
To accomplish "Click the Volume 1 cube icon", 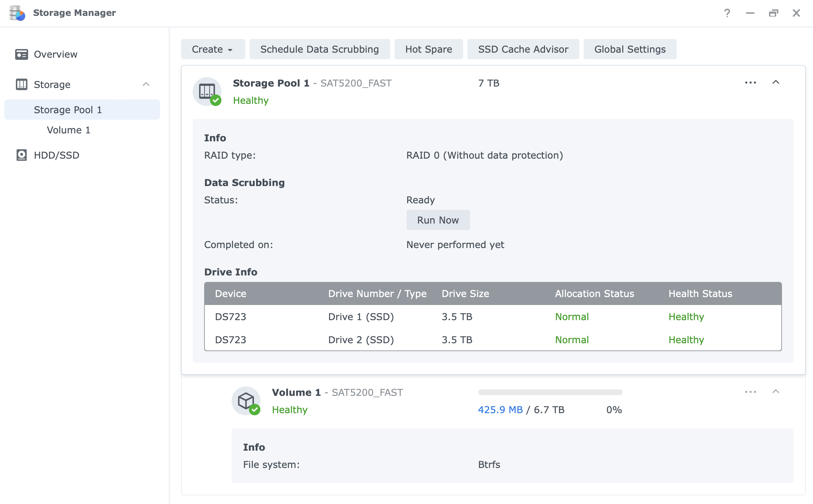I will [x=246, y=401].
